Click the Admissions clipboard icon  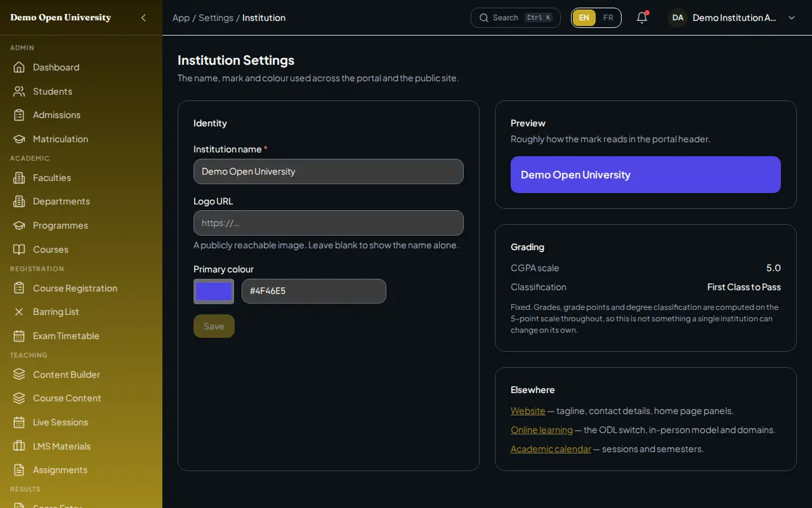coord(19,115)
